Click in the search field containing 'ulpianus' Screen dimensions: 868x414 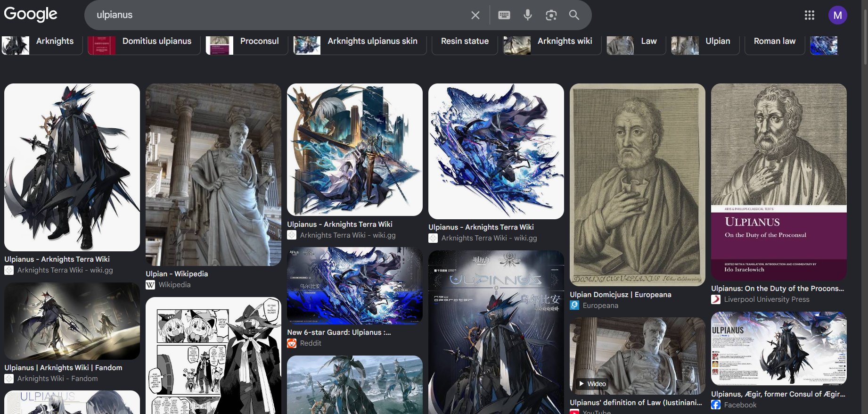278,15
